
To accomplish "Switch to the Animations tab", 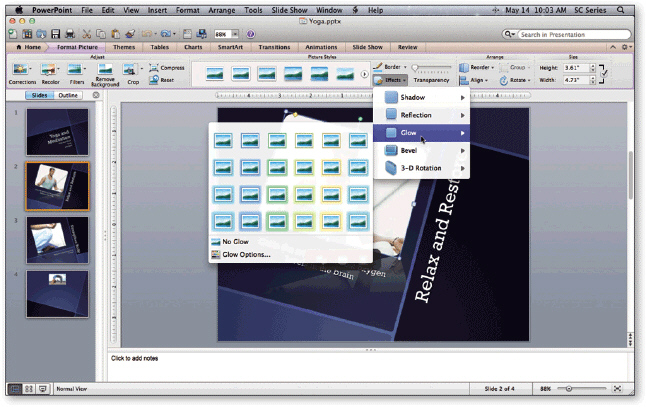I will pos(321,47).
